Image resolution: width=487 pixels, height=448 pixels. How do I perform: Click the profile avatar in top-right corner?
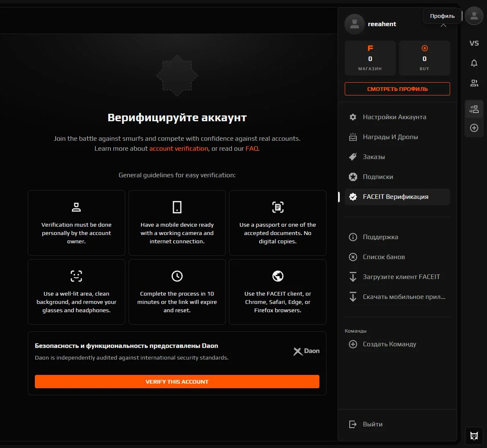click(474, 15)
